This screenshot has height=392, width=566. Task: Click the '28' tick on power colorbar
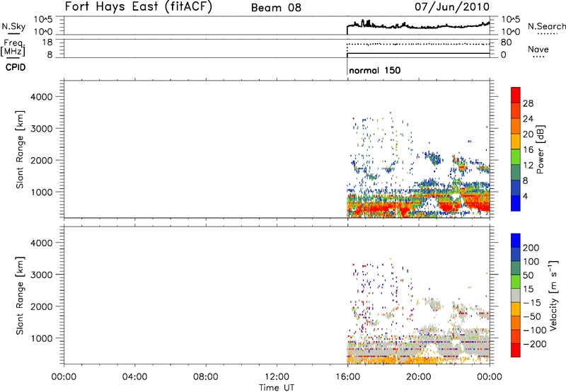[x=528, y=103]
